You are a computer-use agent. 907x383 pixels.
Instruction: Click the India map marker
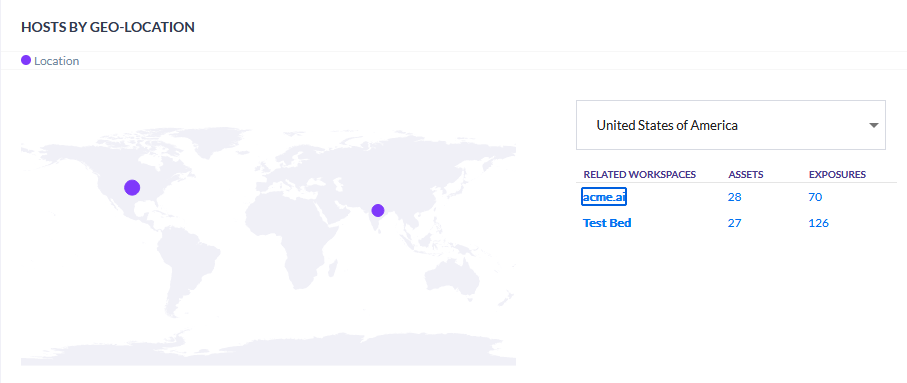pyautogui.click(x=378, y=211)
